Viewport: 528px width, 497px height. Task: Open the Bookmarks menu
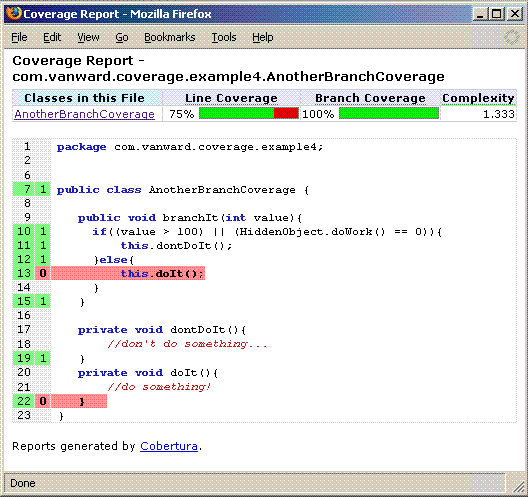click(x=170, y=37)
